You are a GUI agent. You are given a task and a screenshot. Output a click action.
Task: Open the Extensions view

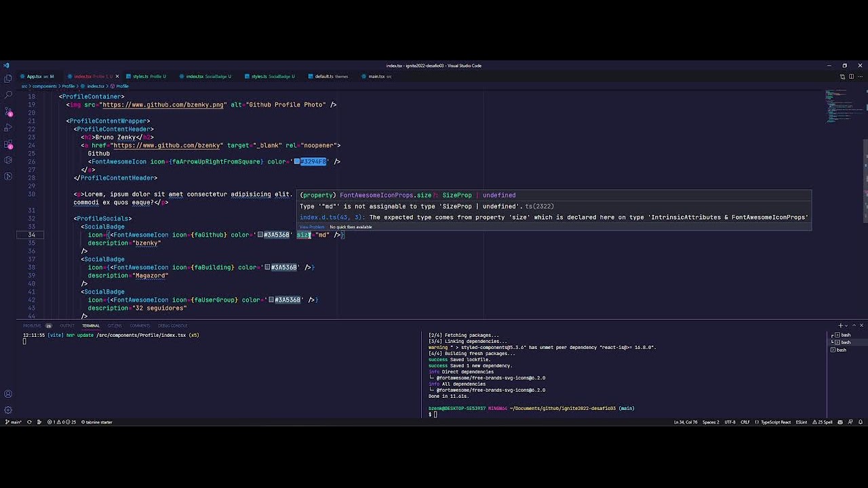tap(8, 144)
